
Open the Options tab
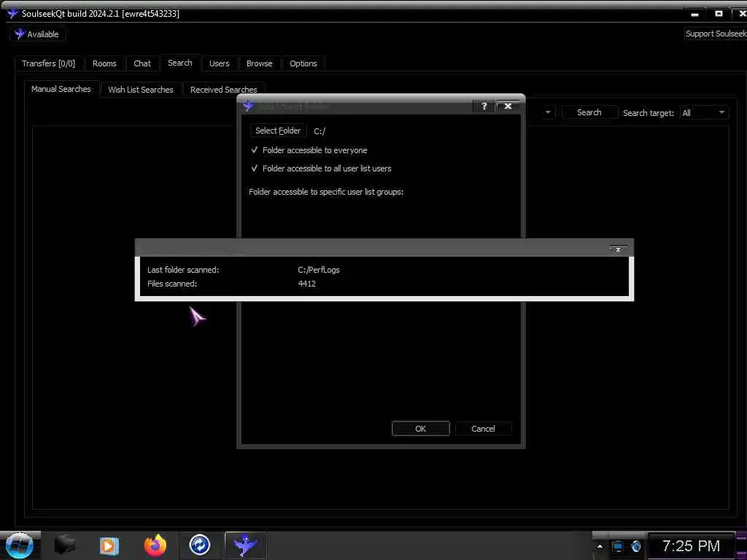pos(303,63)
